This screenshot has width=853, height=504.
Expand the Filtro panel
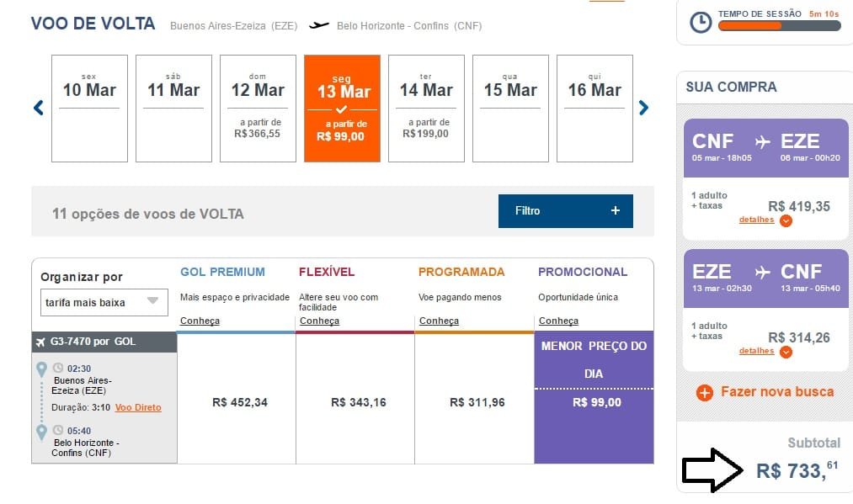click(x=565, y=210)
